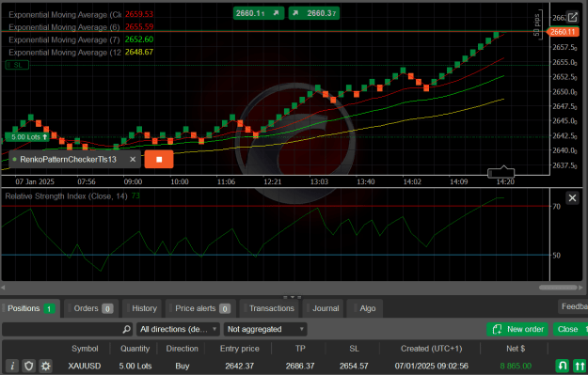The height and width of the screenshot is (375, 588).
Task: Click the magnifier search icon
Action: (x=127, y=329)
